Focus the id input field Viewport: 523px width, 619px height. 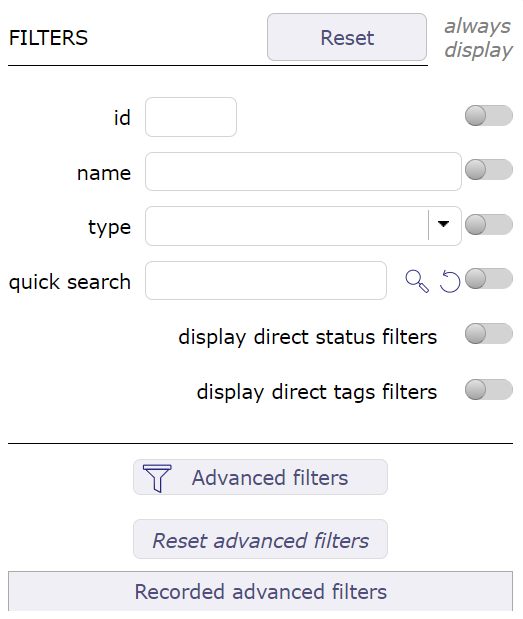coord(191,117)
